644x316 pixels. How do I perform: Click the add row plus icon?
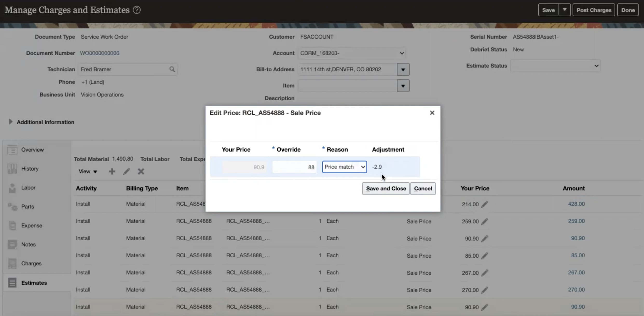click(x=112, y=171)
